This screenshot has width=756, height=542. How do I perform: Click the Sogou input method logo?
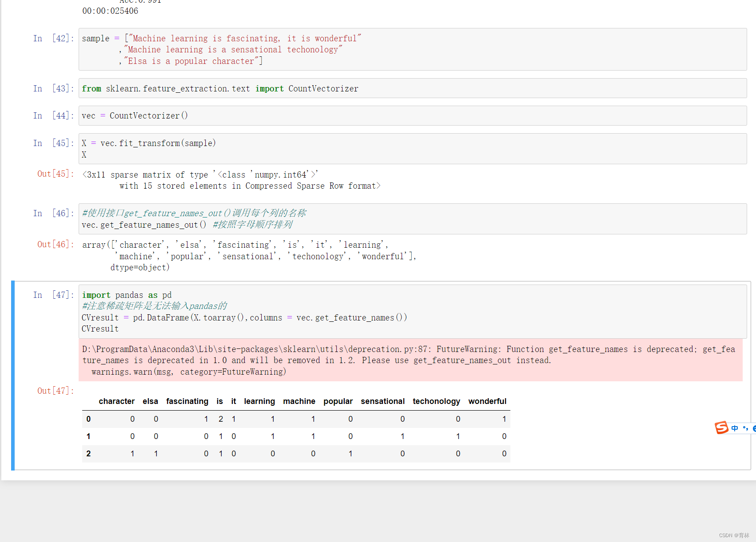721,427
